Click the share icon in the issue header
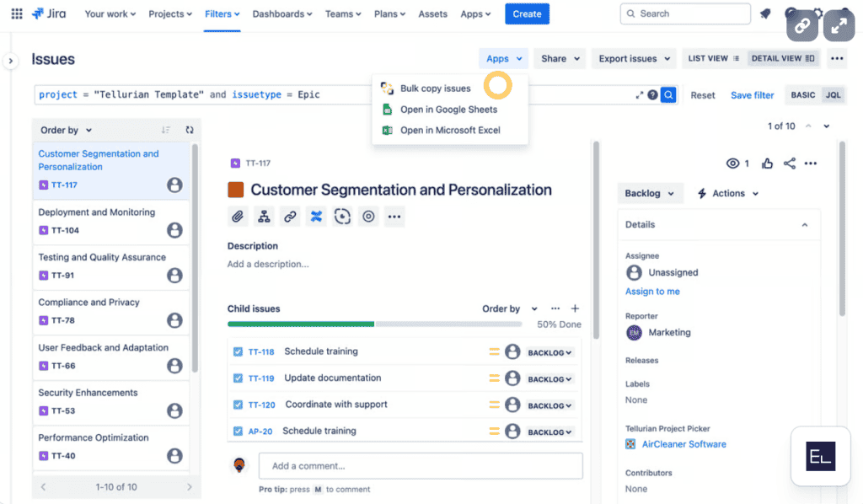This screenshot has width=863, height=504. coord(790,164)
